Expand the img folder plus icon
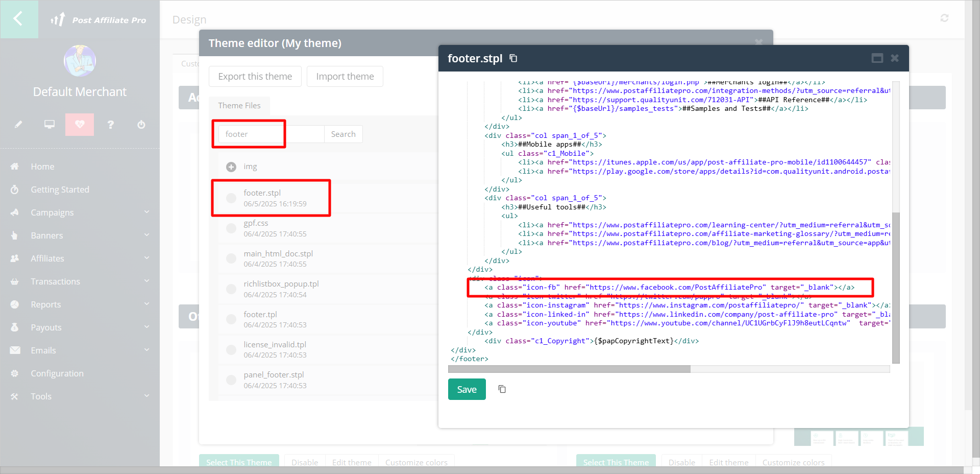 tap(231, 167)
